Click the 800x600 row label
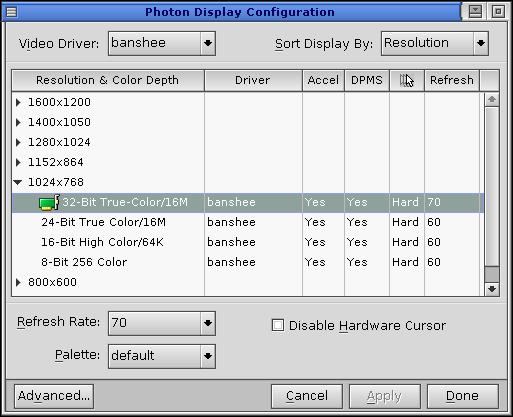 pos(52,282)
